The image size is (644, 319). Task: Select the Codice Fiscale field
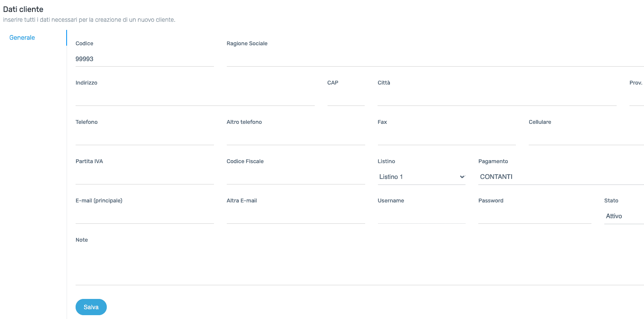pyautogui.click(x=296, y=177)
